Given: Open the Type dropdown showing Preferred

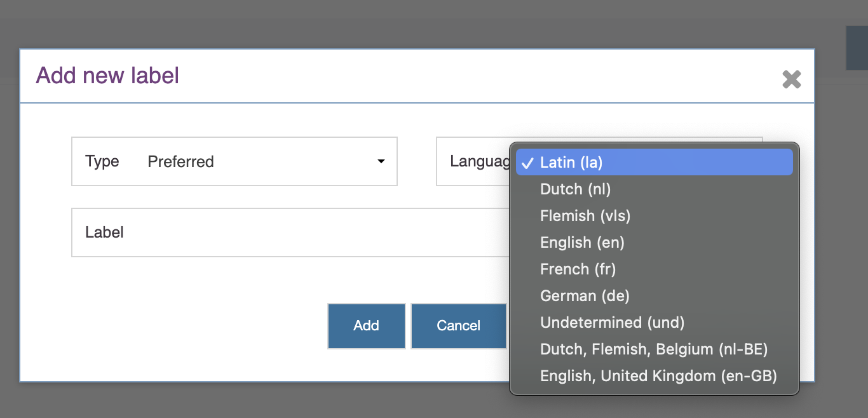Looking at the screenshot, I should tap(234, 161).
